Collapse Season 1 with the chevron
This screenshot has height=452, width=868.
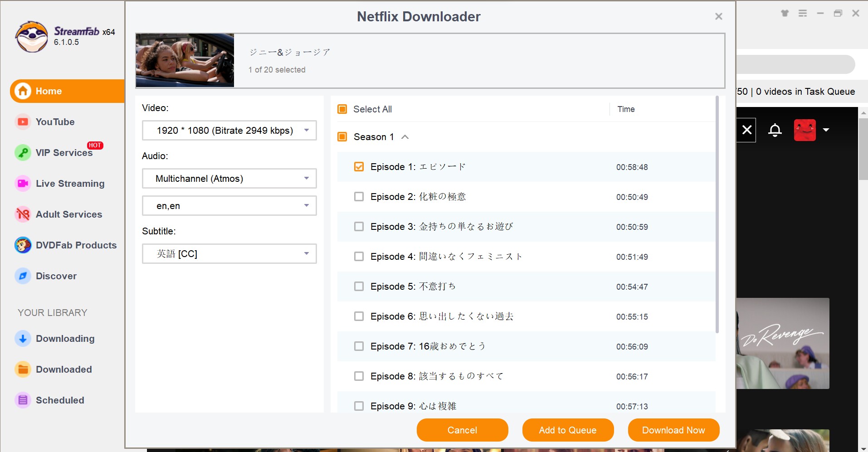click(x=405, y=137)
